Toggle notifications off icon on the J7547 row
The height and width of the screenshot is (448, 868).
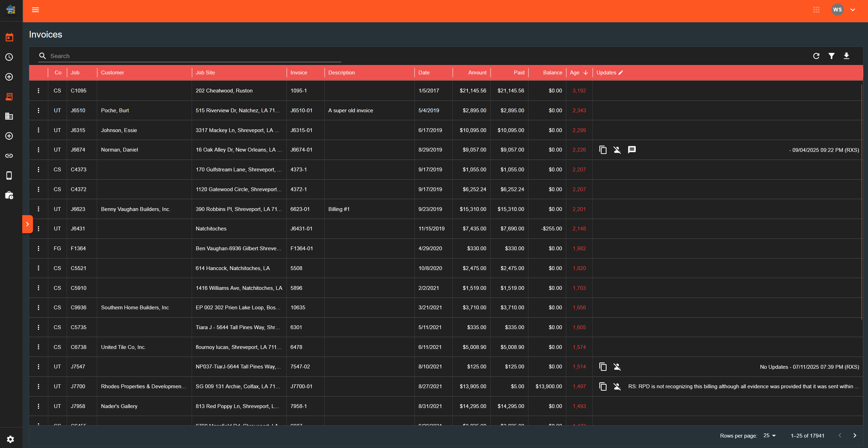tap(617, 367)
